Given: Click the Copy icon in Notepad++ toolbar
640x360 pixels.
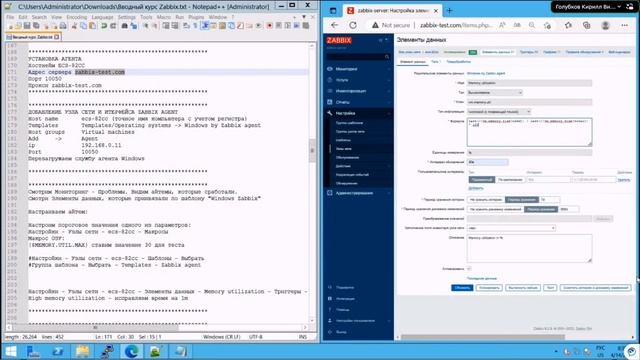Looking at the screenshot, I should click(83, 26).
